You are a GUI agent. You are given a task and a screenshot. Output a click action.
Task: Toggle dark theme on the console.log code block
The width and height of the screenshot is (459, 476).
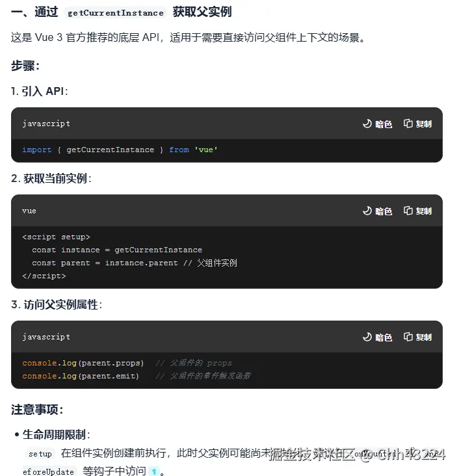pyautogui.click(x=377, y=337)
